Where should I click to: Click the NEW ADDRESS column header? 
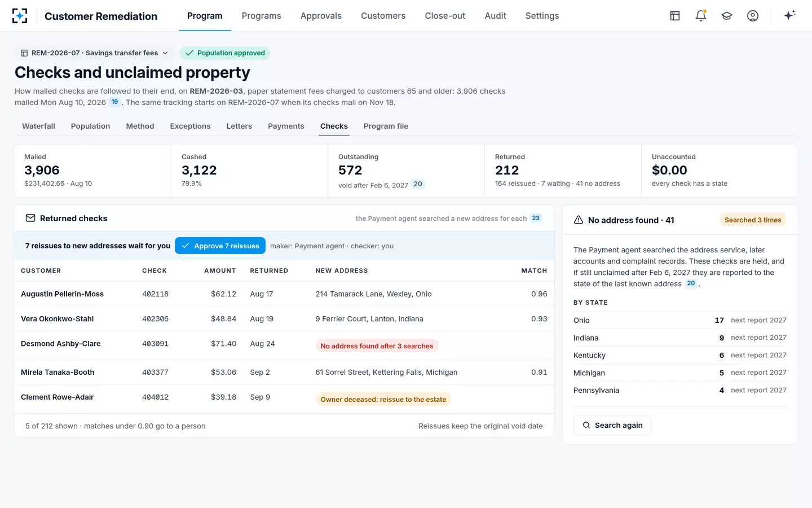click(342, 271)
